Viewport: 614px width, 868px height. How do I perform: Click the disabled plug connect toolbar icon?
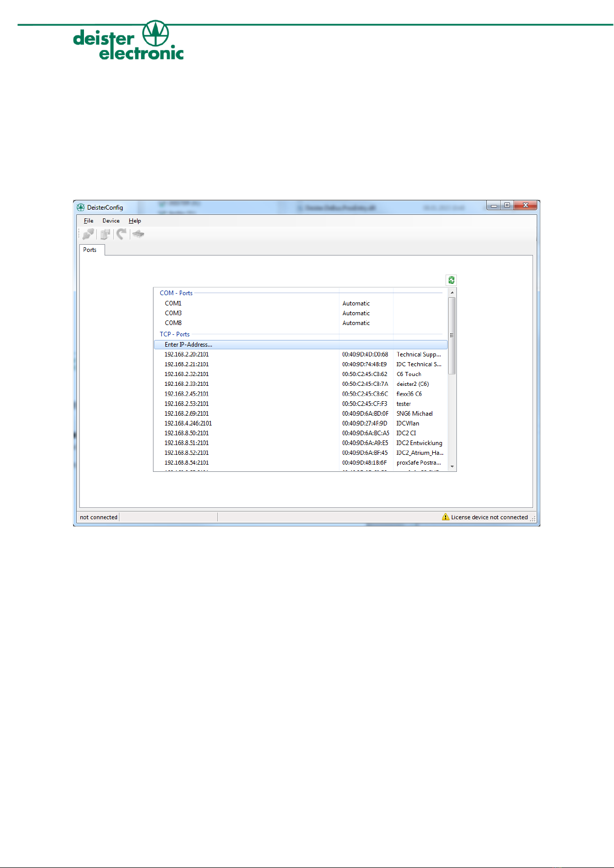tap(89, 234)
